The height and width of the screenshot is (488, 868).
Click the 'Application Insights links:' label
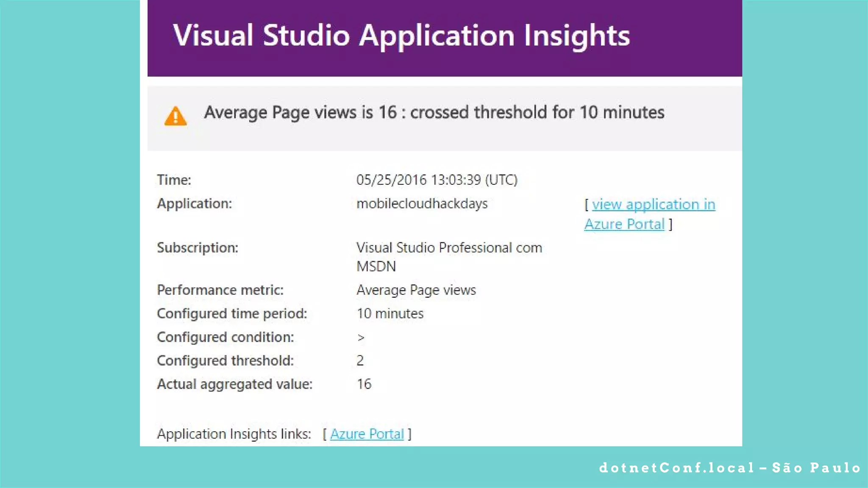click(234, 434)
